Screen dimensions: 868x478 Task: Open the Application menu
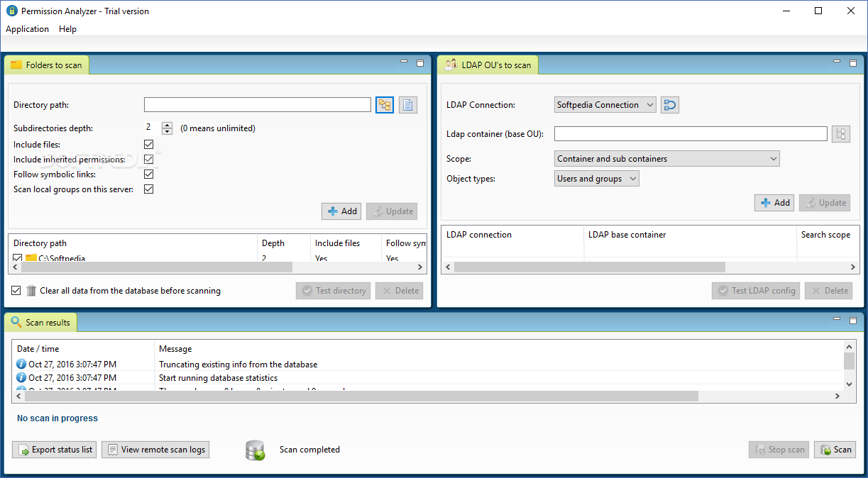pyautogui.click(x=27, y=29)
